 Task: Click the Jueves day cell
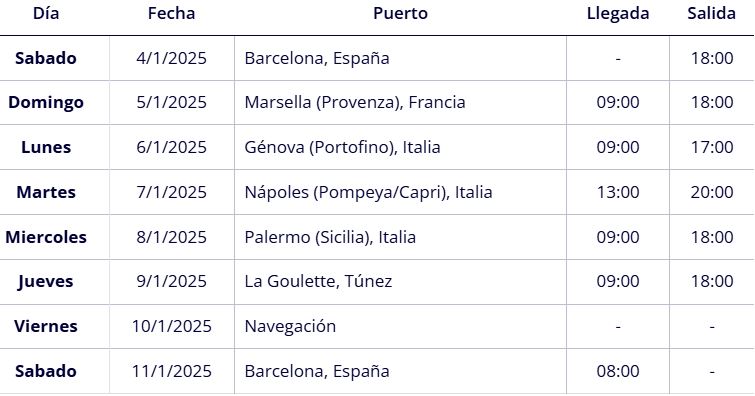click(x=46, y=281)
